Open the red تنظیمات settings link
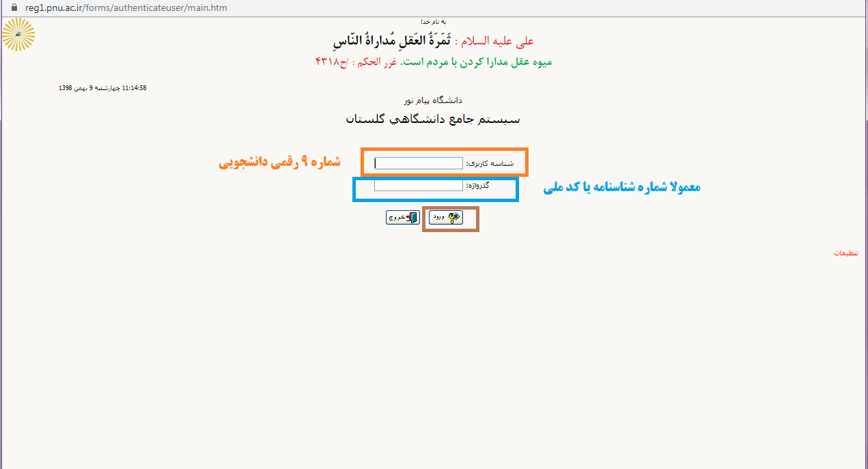868x469 pixels. pos(845,253)
